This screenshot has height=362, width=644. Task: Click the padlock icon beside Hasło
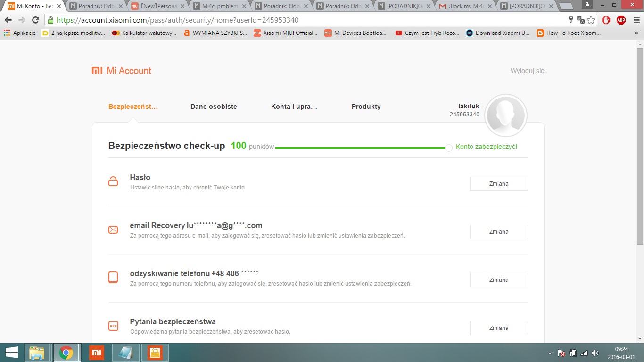(x=113, y=181)
